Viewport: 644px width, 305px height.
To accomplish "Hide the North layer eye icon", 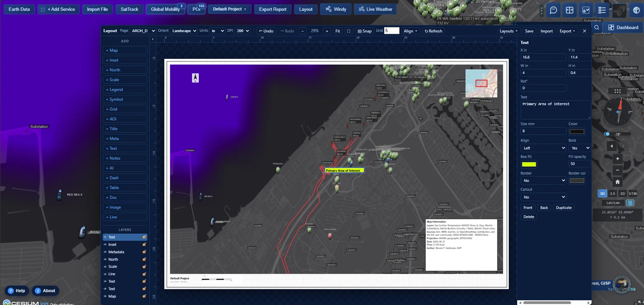I will 105,260.
